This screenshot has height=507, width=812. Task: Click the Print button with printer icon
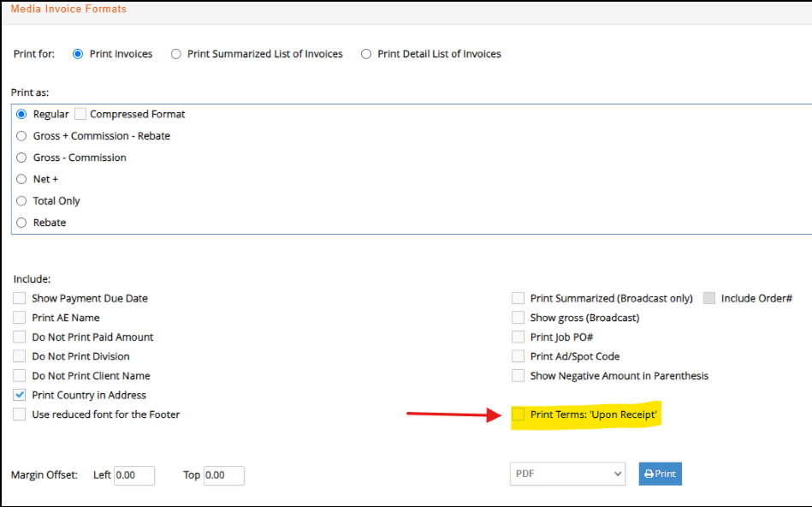[x=660, y=474]
